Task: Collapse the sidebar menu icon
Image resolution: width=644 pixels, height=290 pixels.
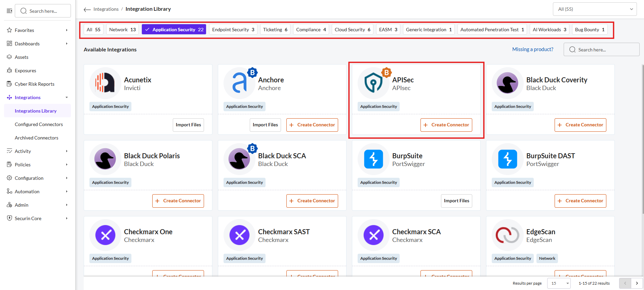Action: pos(9,11)
